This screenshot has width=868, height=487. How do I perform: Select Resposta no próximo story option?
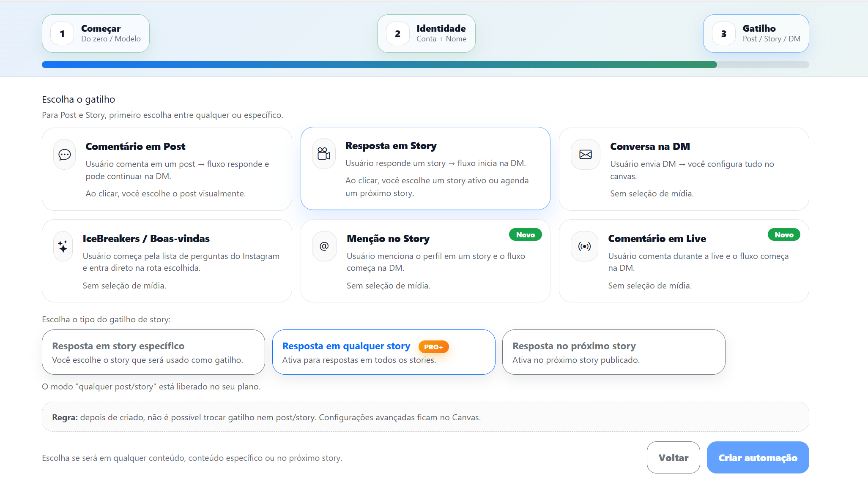tap(613, 352)
